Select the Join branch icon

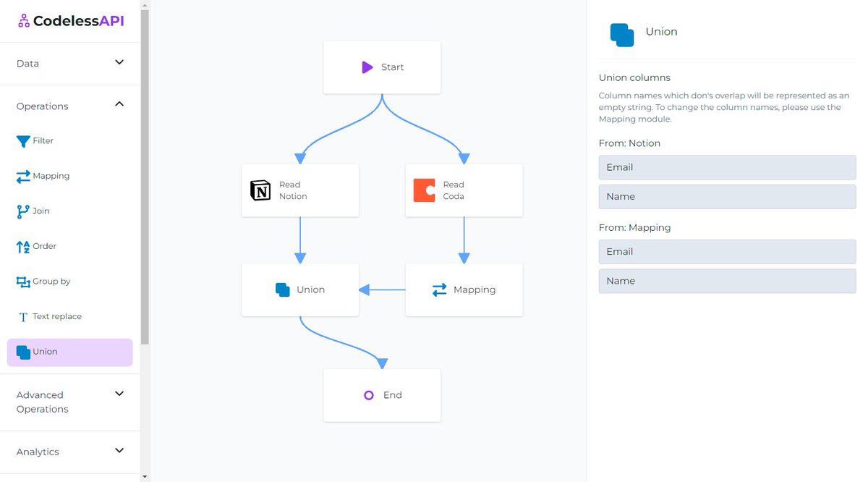coord(23,211)
